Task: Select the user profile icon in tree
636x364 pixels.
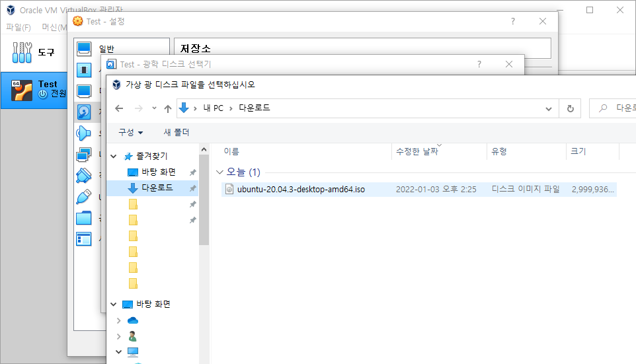Action: point(133,336)
